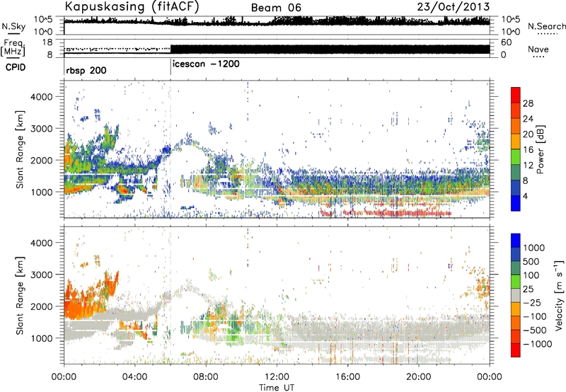Click the Velocity [m s⁻¹] colorbar label
Viewport: 566px width, 392px height.
[559, 295]
